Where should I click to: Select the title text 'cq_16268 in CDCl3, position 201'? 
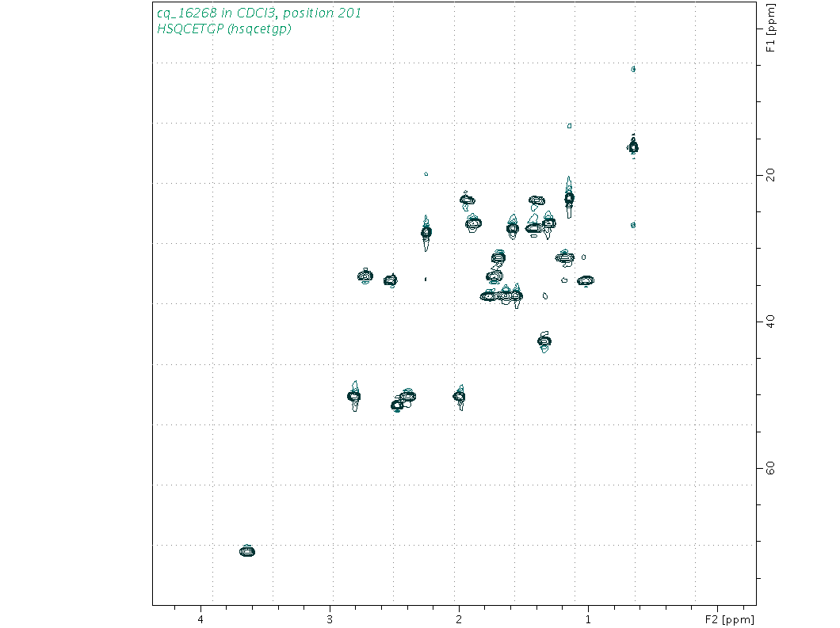259,13
